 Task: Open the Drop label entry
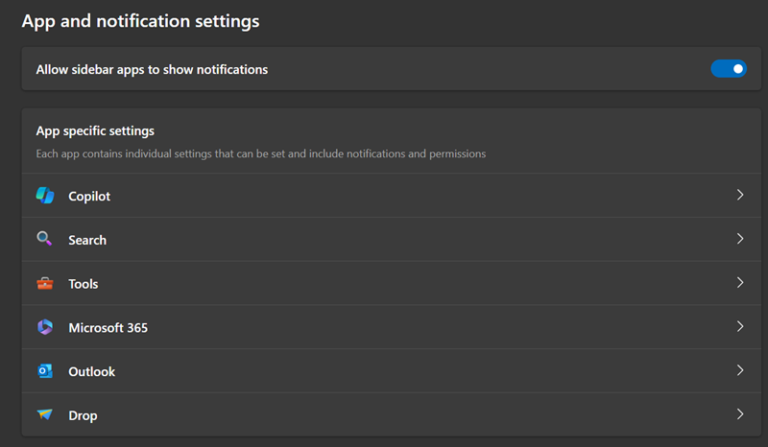pos(83,416)
